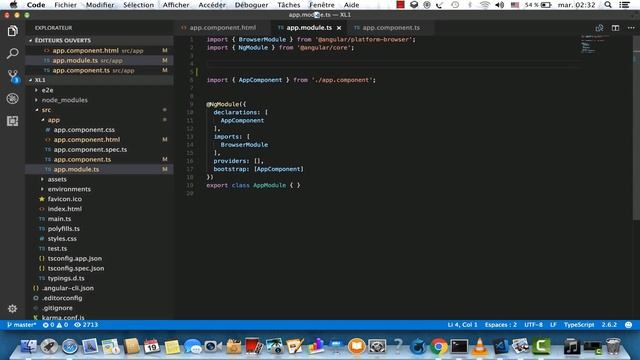Open the Déboguer menu
This screenshot has height=360, width=640.
[x=251, y=5]
